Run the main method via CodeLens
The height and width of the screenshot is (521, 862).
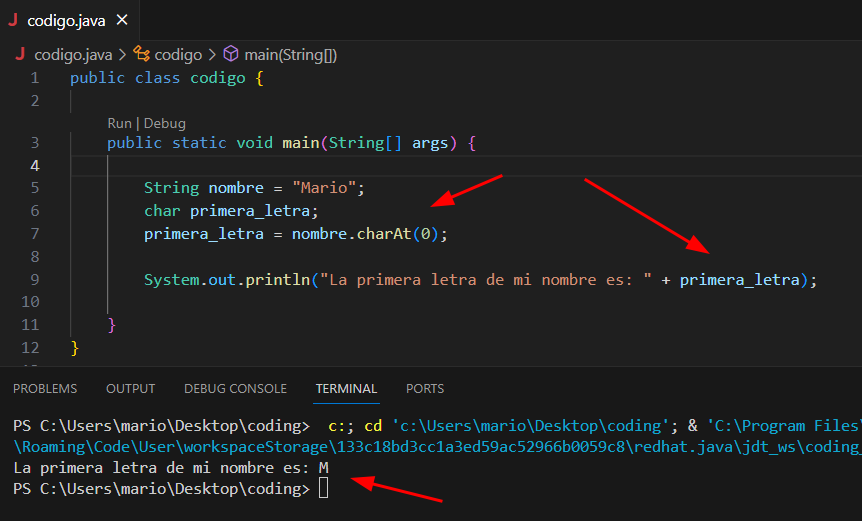(119, 123)
